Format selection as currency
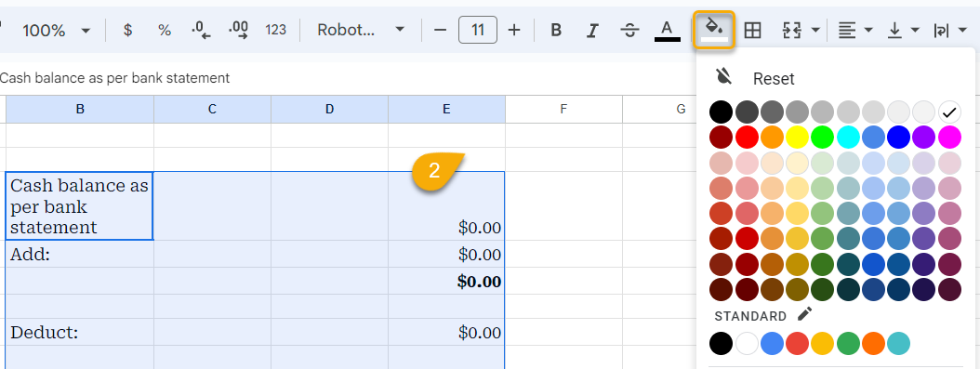 [x=127, y=30]
